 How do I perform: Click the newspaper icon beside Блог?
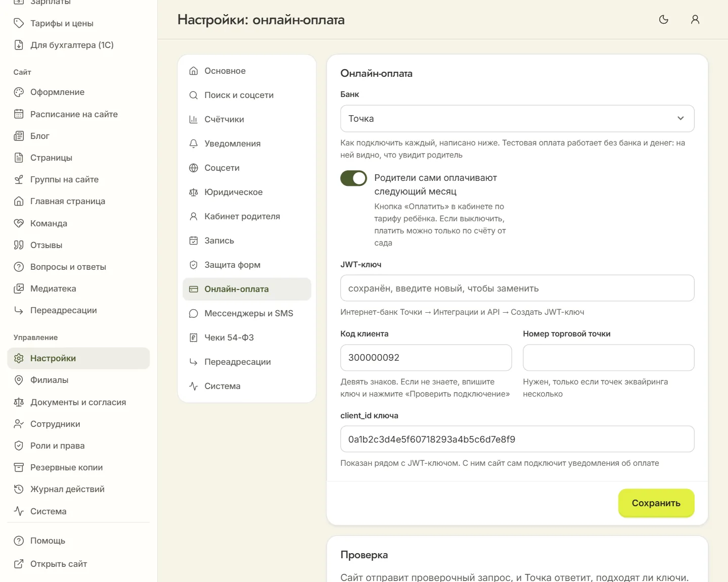point(19,136)
